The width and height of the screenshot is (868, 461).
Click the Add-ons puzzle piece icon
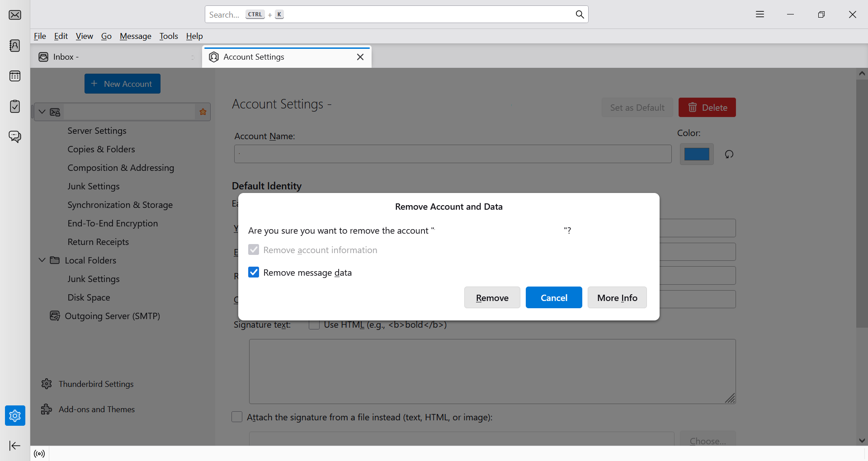[x=47, y=409]
